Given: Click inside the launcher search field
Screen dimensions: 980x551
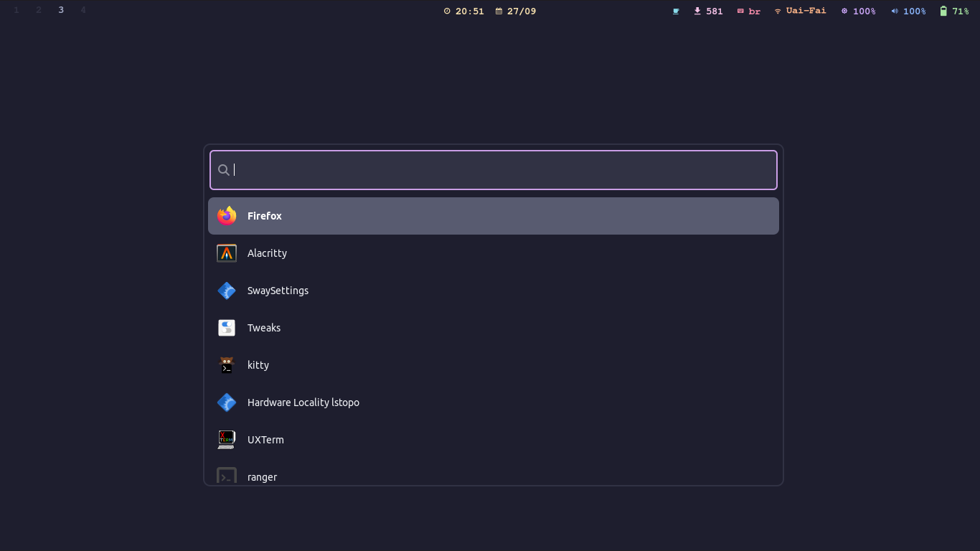Looking at the screenshot, I should (x=493, y=170).
